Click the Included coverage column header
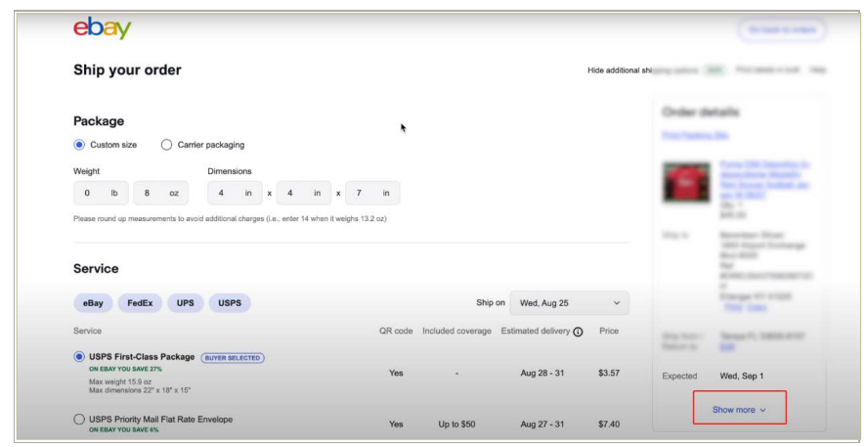This screenshot has height=447, width=868. coord(456,331)
